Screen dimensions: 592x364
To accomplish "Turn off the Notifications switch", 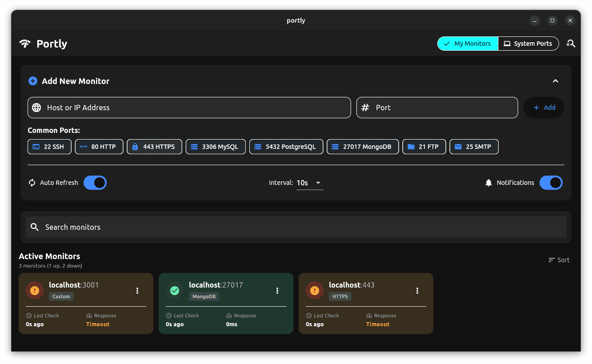I will click(551, 183).
